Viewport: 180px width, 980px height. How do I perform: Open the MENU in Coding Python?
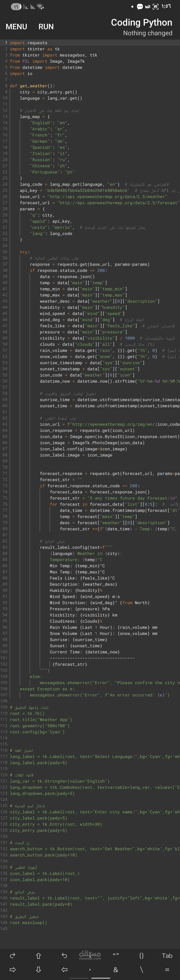[x=16, y=27]
